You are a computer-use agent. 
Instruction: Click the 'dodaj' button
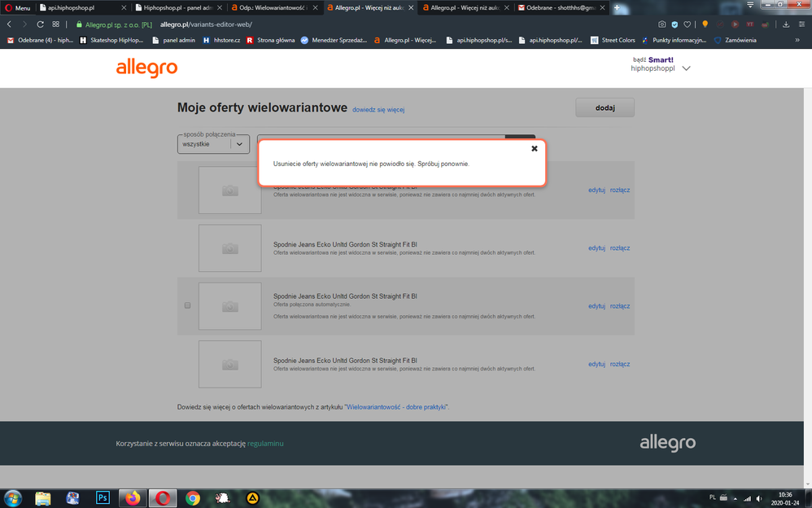[605, 107]
